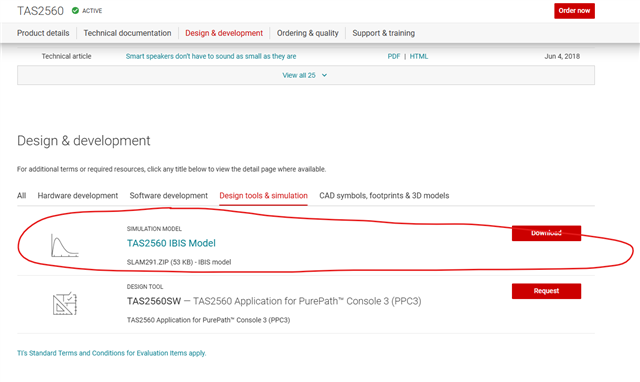Open the Product details tab
This screenshot has width=640, height=382.
click(43, 33)
